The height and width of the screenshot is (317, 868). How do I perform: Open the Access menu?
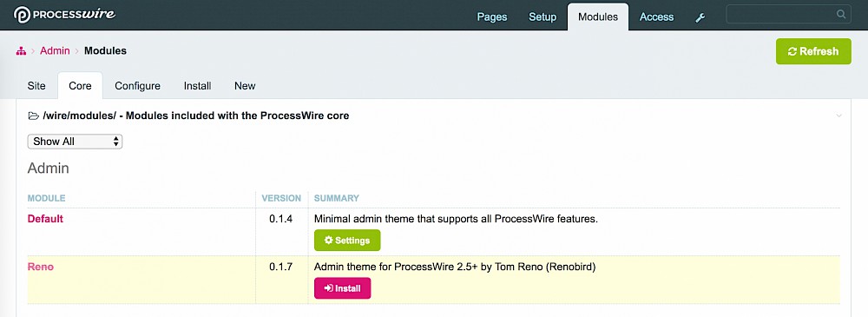click(656, 17)
